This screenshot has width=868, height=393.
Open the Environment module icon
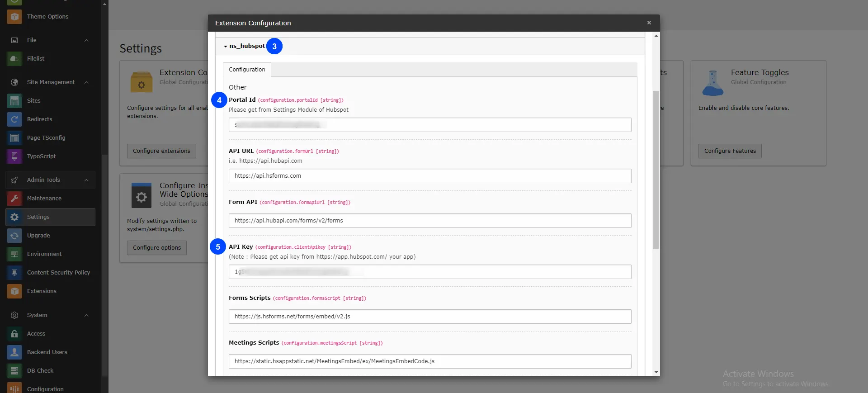click(14, 254)
